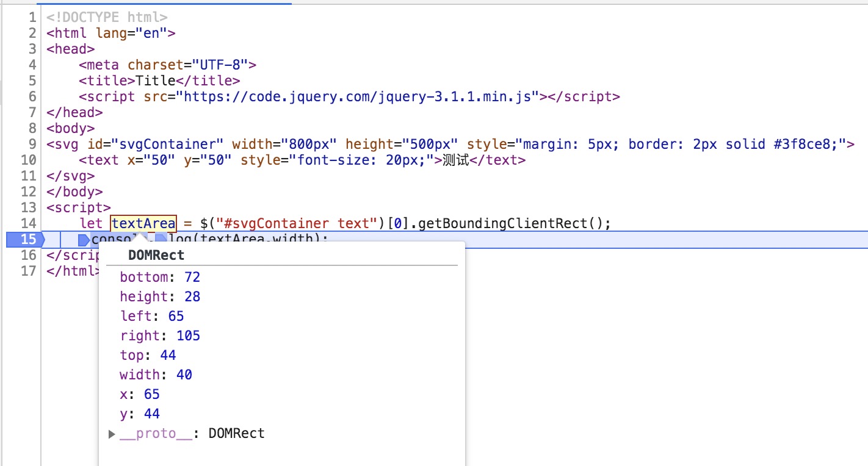Set a breakpoint on line number 13
This screenshot has height=466, width=868.
pyautogui.click(x=29, y=207)
